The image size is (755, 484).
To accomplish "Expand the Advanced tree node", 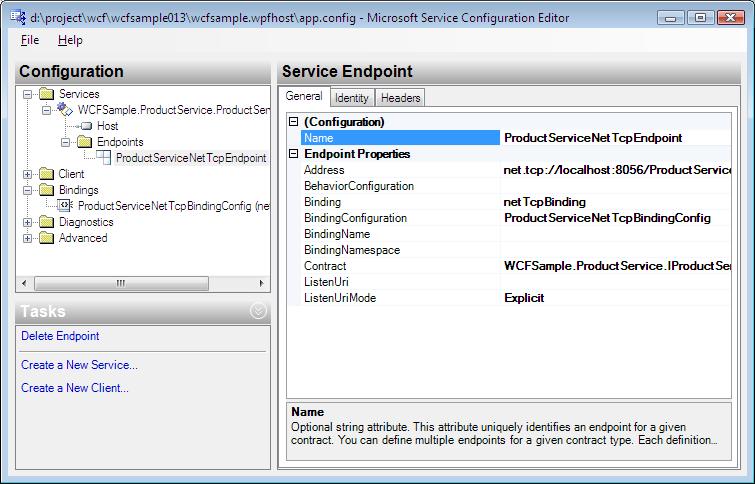I will (x=27, y=238).
